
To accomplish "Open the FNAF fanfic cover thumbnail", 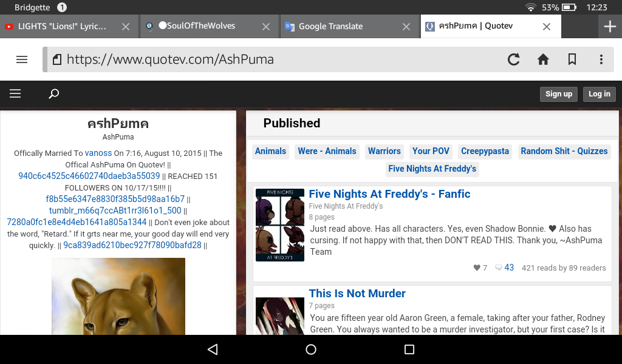I will tap(280, 225).
